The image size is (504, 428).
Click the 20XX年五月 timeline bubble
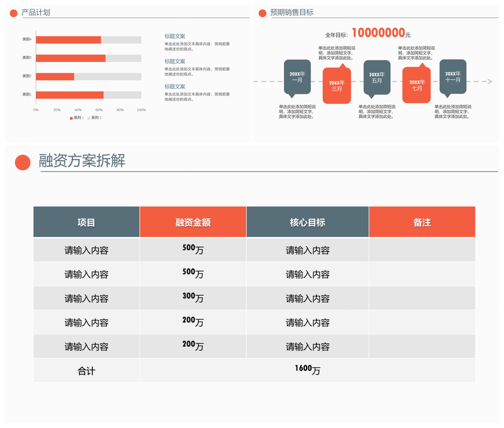[x=377, y=78]
